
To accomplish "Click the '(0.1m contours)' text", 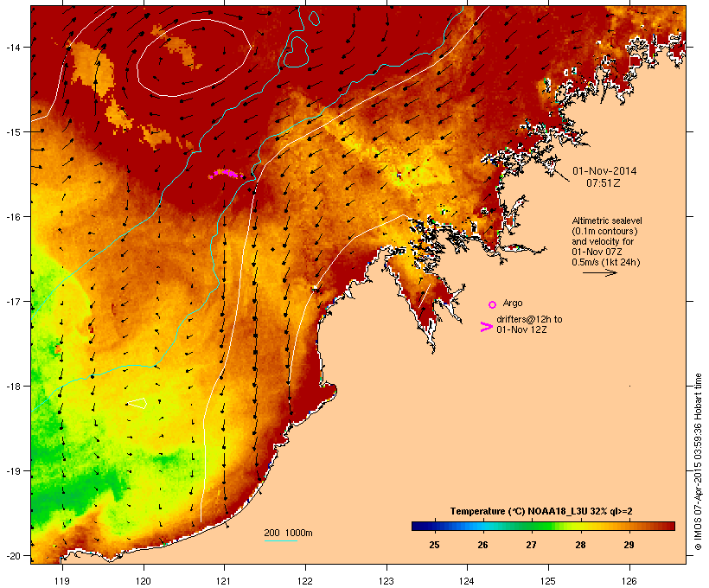I will [x=604, y=231].
